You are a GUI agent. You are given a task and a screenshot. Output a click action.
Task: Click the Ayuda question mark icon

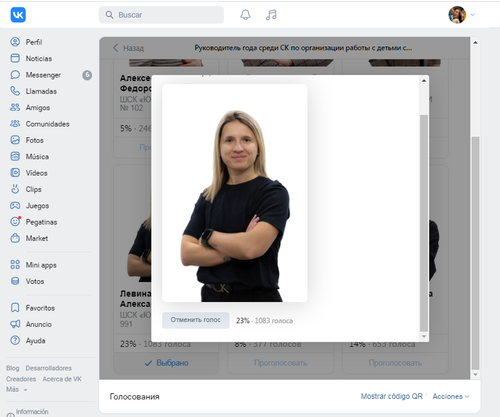pos(15,340)
